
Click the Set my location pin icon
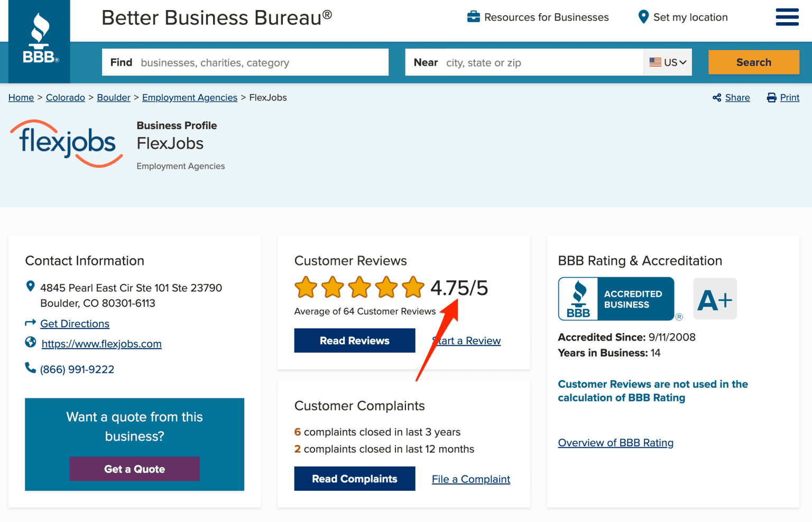pyautogui.click(x=643, y=17)
